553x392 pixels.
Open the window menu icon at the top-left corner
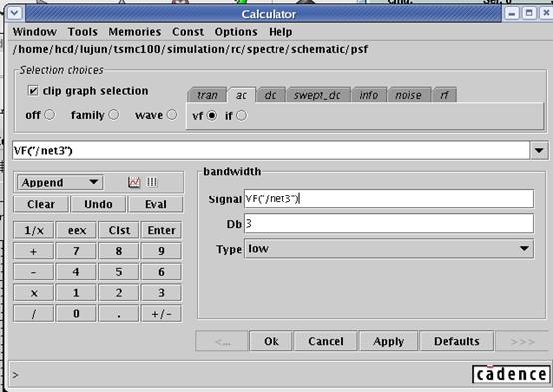(x=15, y=14)
